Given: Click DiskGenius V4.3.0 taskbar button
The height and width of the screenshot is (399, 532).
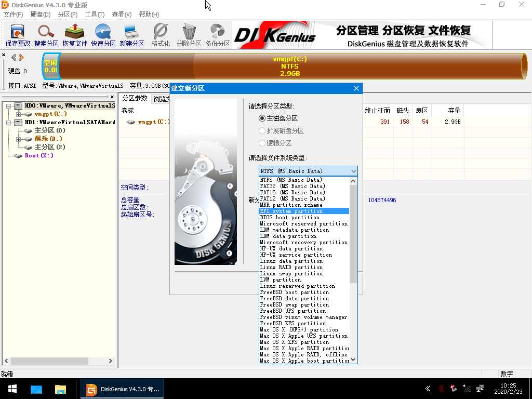Looking at the screenshot, I should [x=122, y=389].
